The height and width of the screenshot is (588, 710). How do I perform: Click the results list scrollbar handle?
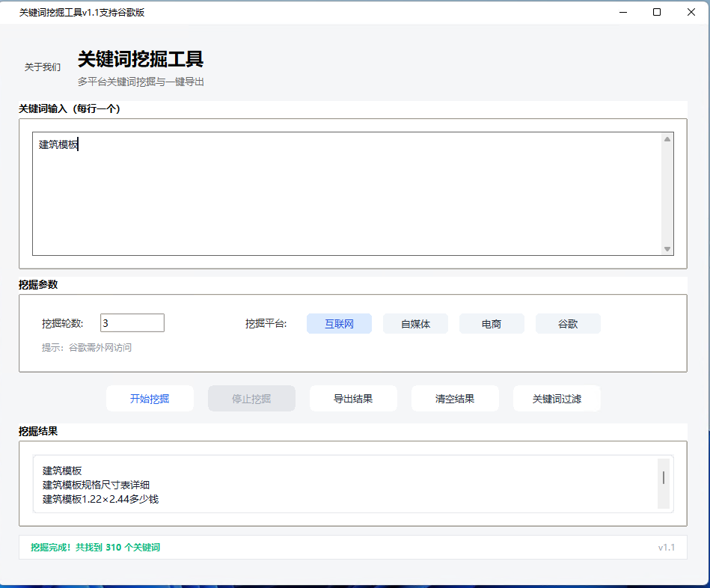click(663, 478)
